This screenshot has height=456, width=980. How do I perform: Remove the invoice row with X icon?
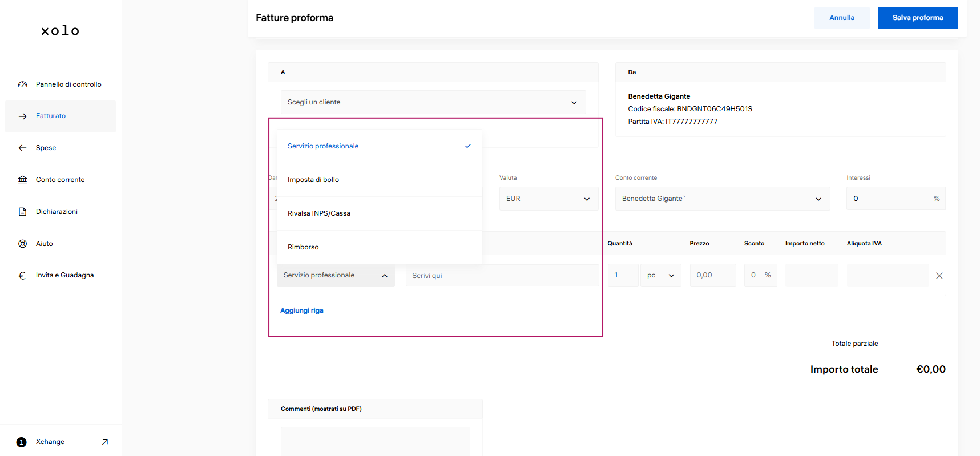click(x=939, y=276)
